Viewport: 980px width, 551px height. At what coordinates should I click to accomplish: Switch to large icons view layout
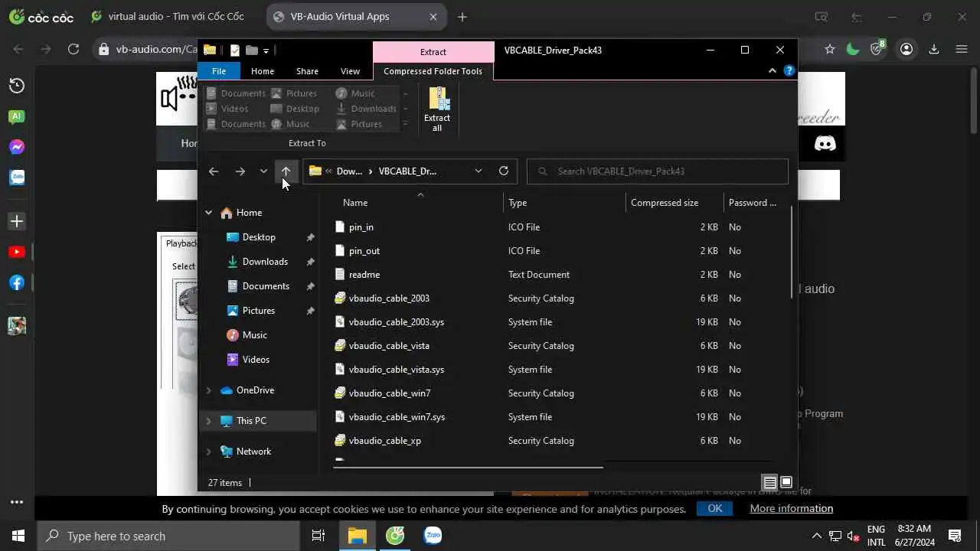[x=786, y=483]
